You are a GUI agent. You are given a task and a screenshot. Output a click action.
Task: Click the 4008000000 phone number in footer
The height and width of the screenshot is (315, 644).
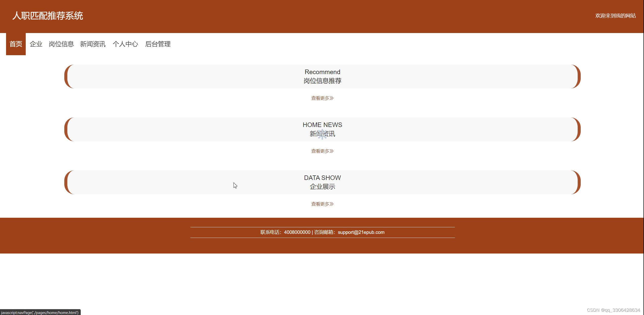point(297,232)
